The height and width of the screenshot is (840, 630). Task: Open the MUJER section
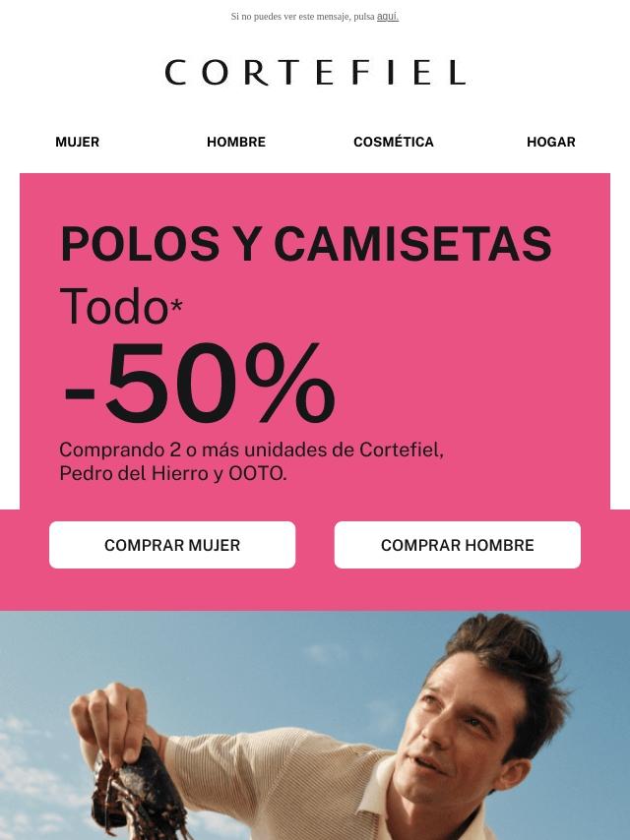pyautogui.click(x=77, y=142)
